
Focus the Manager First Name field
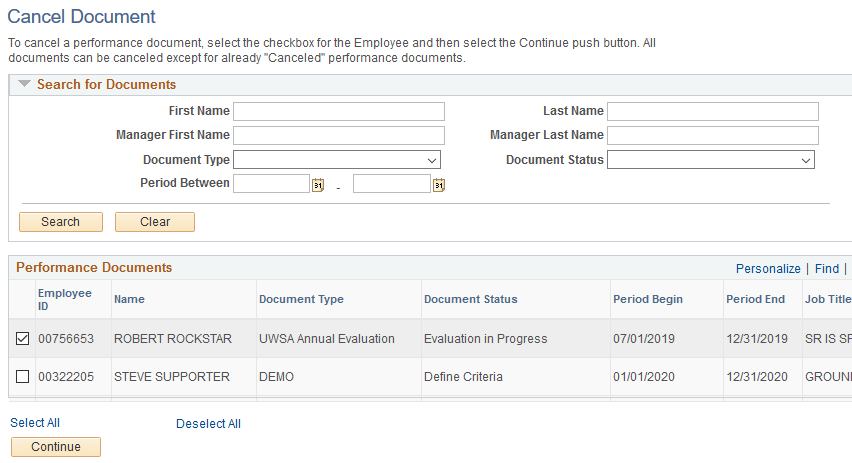tap(339, 135)
